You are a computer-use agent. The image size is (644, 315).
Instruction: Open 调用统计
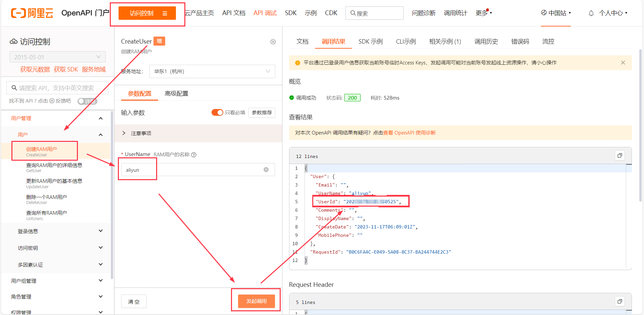456,13
